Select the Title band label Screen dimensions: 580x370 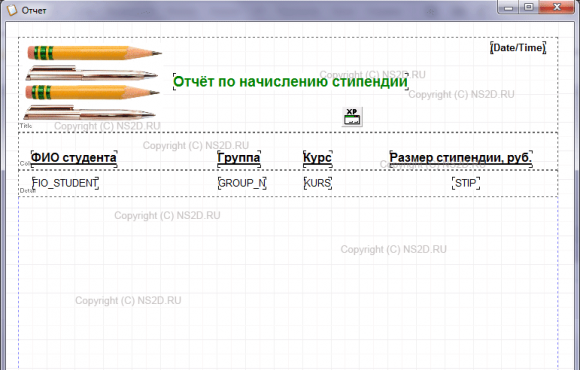click(x=26, y=126)
